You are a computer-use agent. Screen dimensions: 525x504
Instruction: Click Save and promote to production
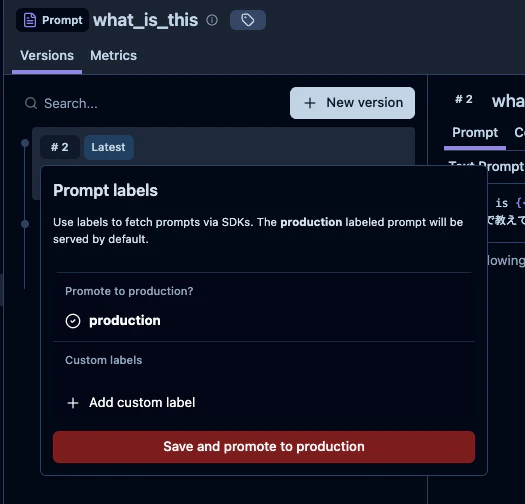264,447
